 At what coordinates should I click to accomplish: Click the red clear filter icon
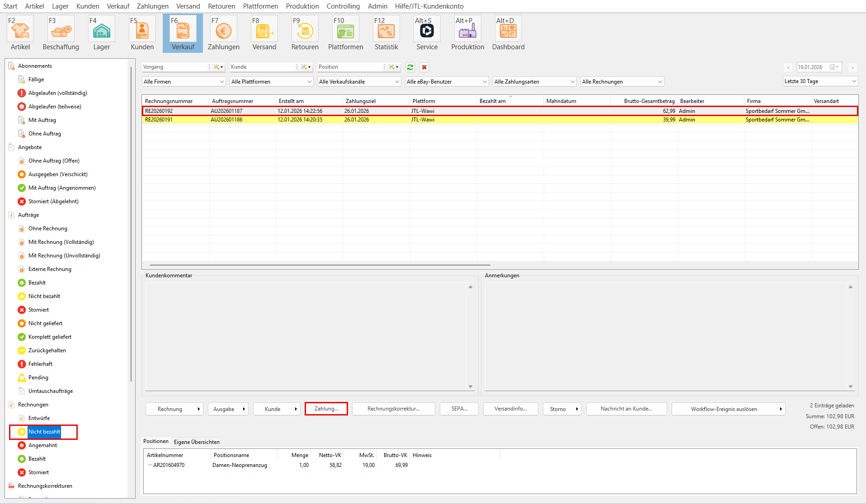coord(424,67)
